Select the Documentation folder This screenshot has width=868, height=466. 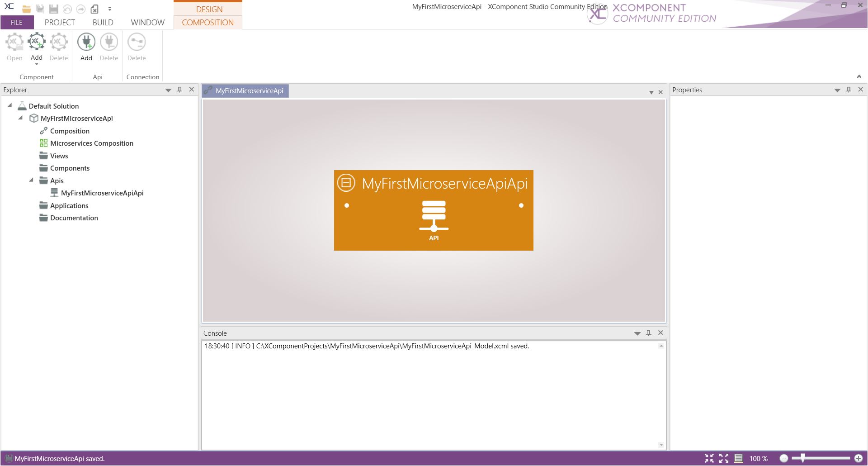pos(74,218)
